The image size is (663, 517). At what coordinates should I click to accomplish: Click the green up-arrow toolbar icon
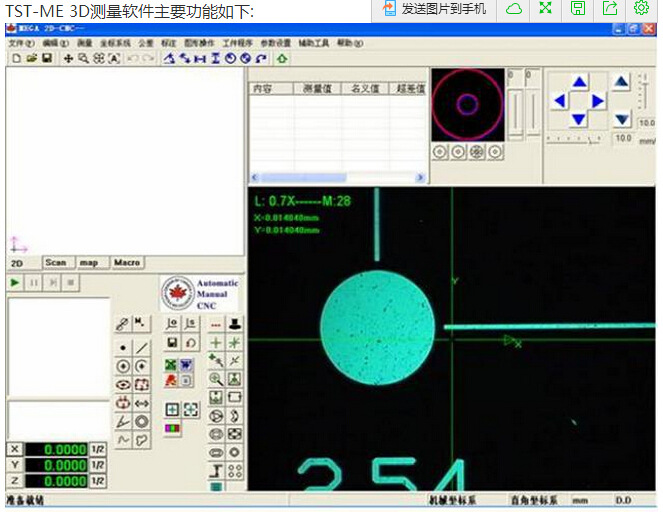click(282, 58)
